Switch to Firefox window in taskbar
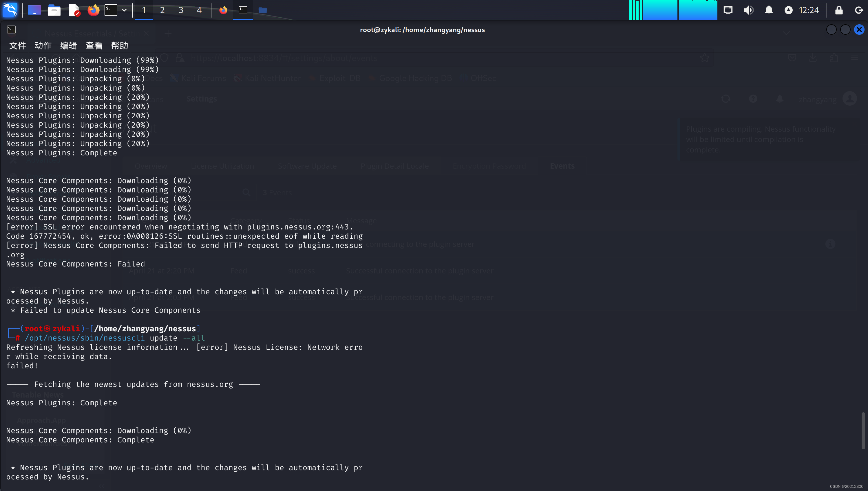 point(223,10)
